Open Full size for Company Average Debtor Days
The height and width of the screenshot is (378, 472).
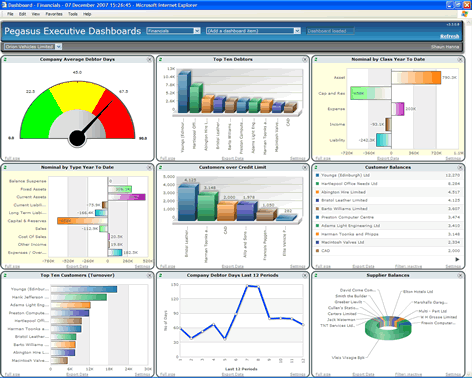(x=12, y=158)
